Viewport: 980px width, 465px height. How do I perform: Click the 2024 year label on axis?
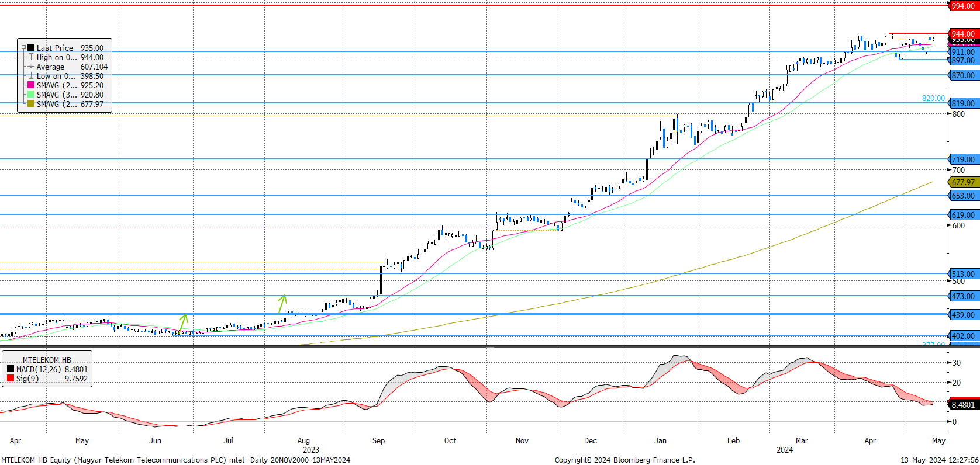(784, 450)
